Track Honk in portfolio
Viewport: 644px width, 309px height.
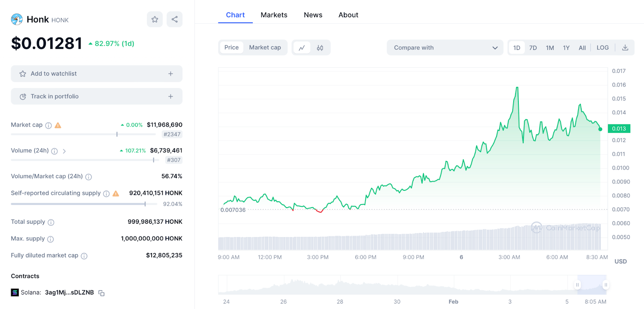[x=97, y=97]
